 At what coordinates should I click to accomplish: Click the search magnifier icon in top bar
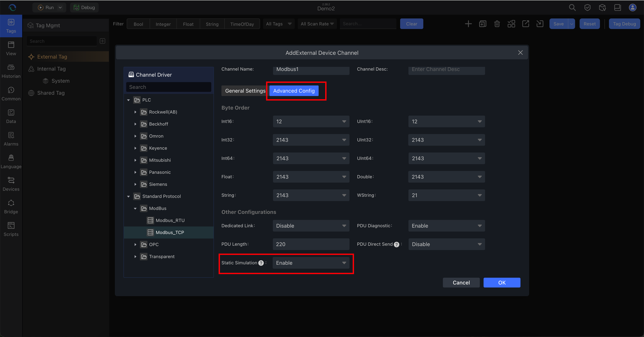click(572, 8)
